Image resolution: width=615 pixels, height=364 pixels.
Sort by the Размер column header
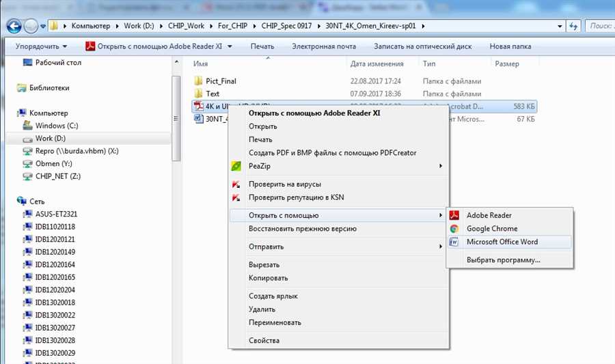(x=507, y=64)
